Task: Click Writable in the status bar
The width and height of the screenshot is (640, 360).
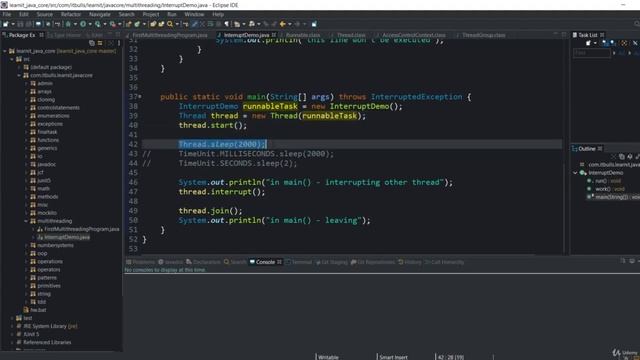Action: 328,357
